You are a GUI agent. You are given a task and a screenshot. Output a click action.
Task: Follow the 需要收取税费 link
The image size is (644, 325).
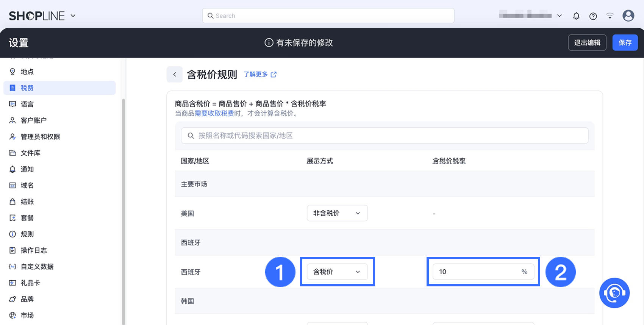coord(214,113)
